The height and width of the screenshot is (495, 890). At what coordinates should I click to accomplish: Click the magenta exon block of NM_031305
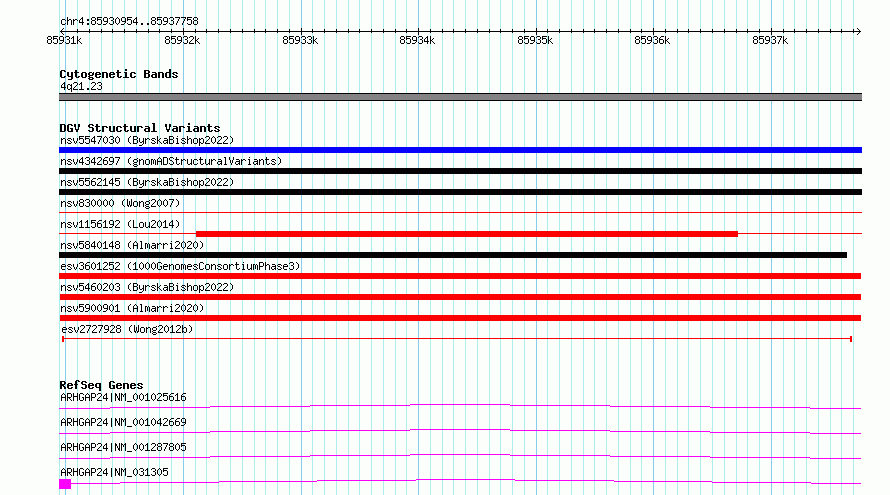(65, 484)
